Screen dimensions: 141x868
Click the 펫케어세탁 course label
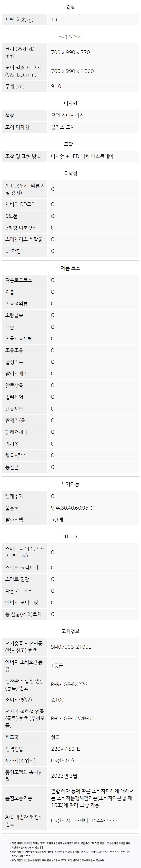(17, 432)
